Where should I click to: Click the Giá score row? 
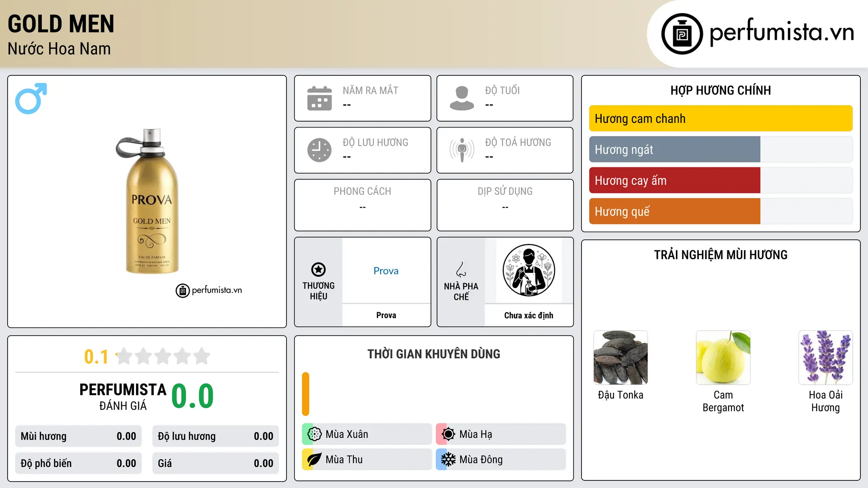pos(215,463)
